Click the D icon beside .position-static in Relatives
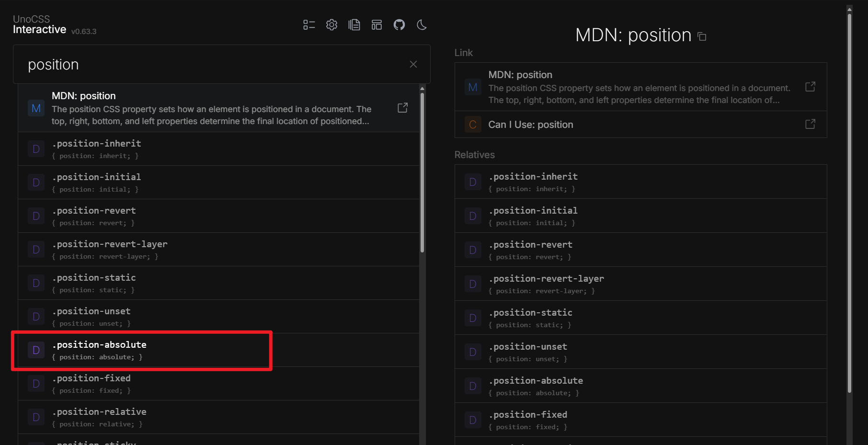The image size is (868, 445). 473,318
